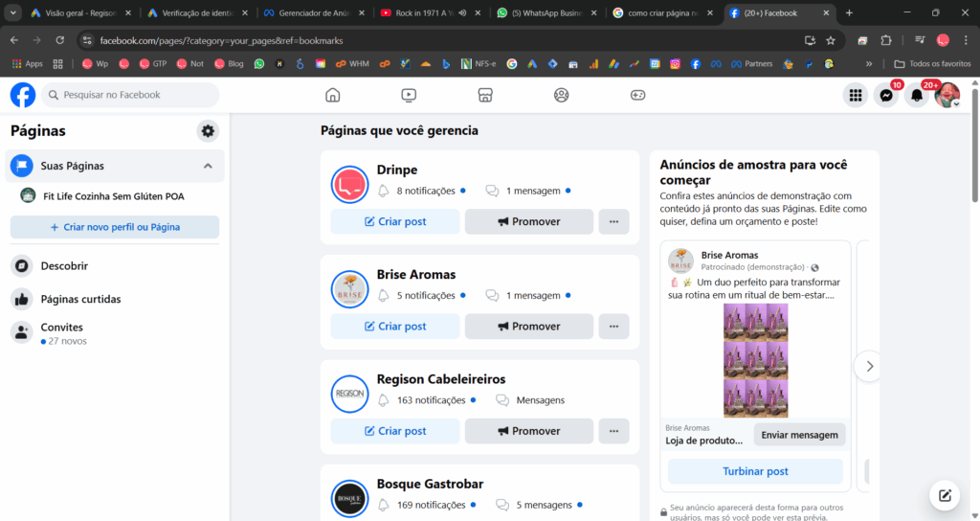980x521 pixels.
Task: Switch to Rock in 1971 YouTube tab
Action: coord(431,13)
